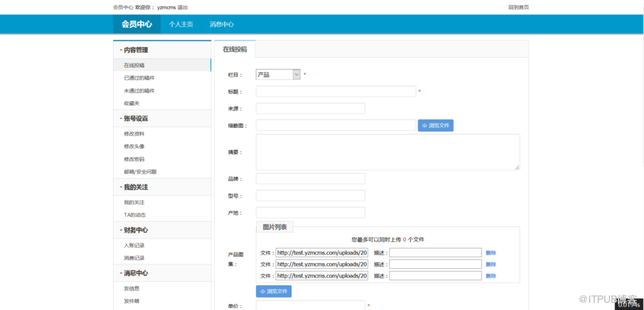Open 我的关注 item under 我的关注 section
Image resolution: width=644 pixels, height=310 pixels.
pyautogui.click(x=134, y=202)
